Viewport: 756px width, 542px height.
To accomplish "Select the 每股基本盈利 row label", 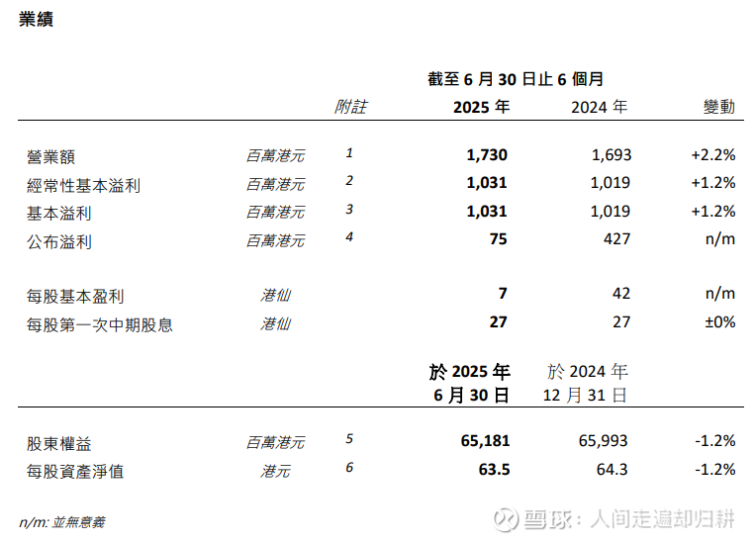I will coord(75,297).
